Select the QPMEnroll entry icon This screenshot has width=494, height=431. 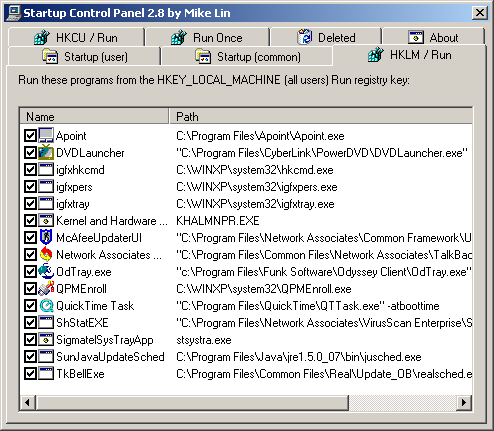46,289
